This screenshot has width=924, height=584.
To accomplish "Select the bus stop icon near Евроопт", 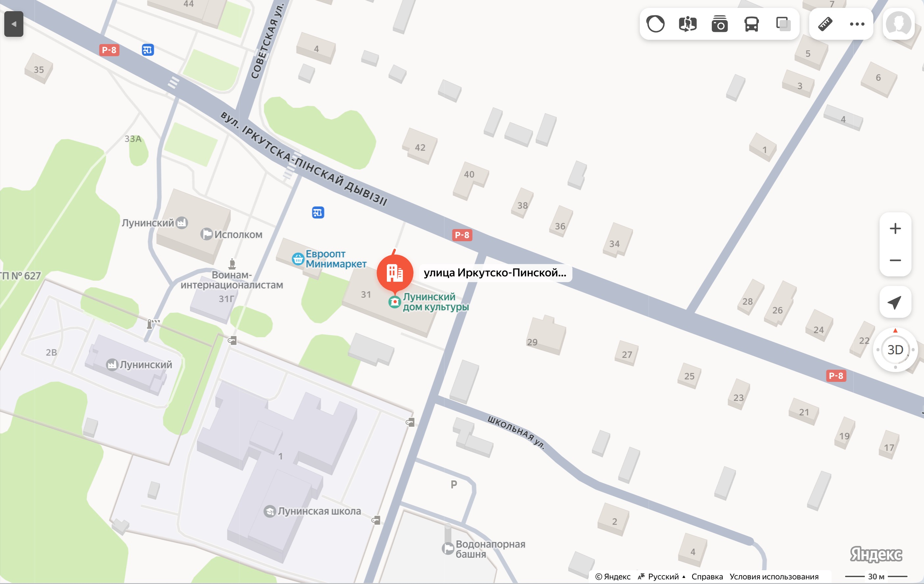I will click(x=318, y=212).
